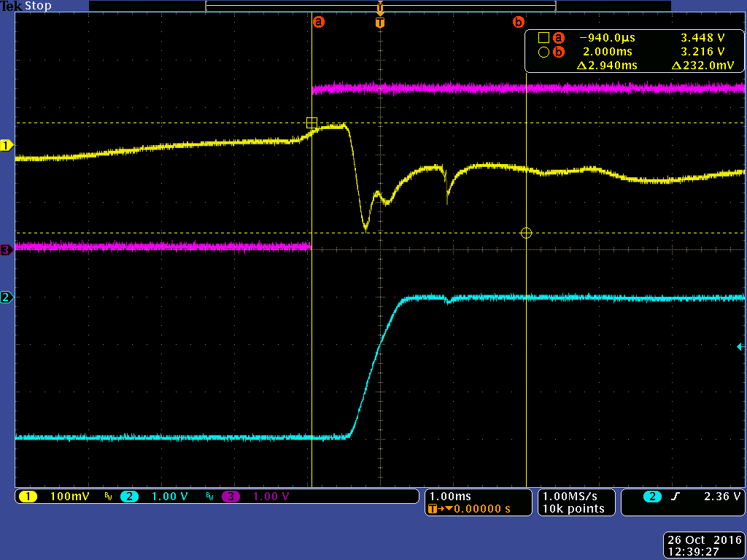Click channel 1 yellow badge in readout
747x560 pixels.
coord(28,497)
